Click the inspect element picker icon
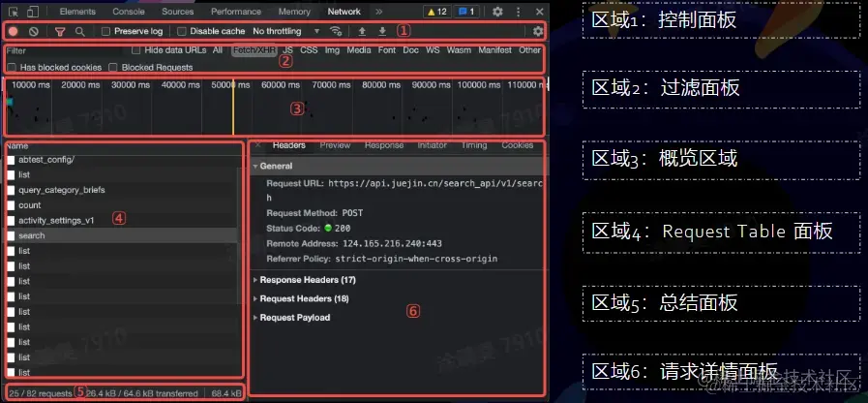 (14, 11)
